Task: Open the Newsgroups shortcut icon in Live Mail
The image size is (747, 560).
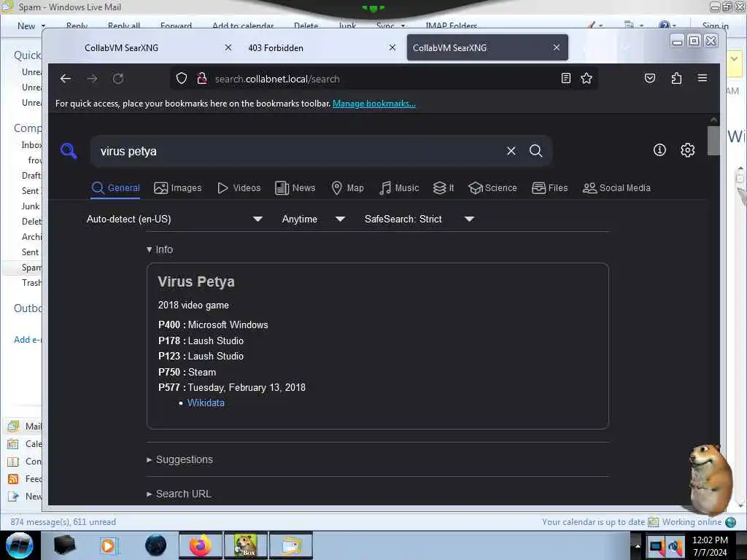Action: pyautogui.click(x=13, y=497)
